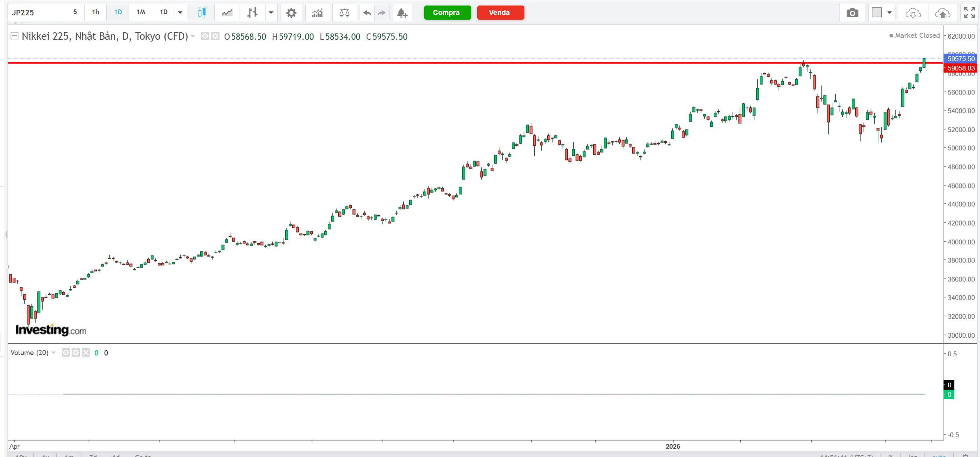The width and height of the screenshot is (980, 457).
Task: Undo last chart action
Action: click(367, 13)
